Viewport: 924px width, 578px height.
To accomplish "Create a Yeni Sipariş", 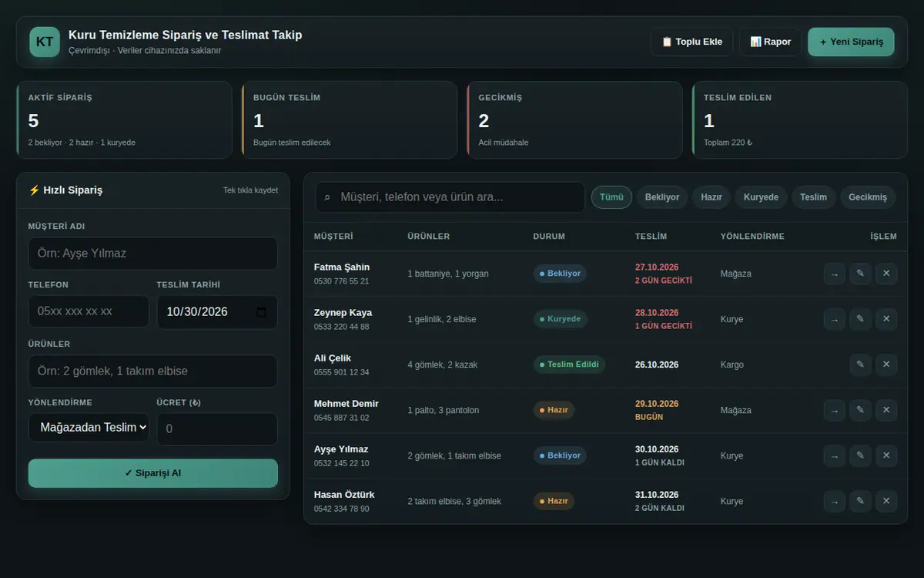I will tap(851, 42).
